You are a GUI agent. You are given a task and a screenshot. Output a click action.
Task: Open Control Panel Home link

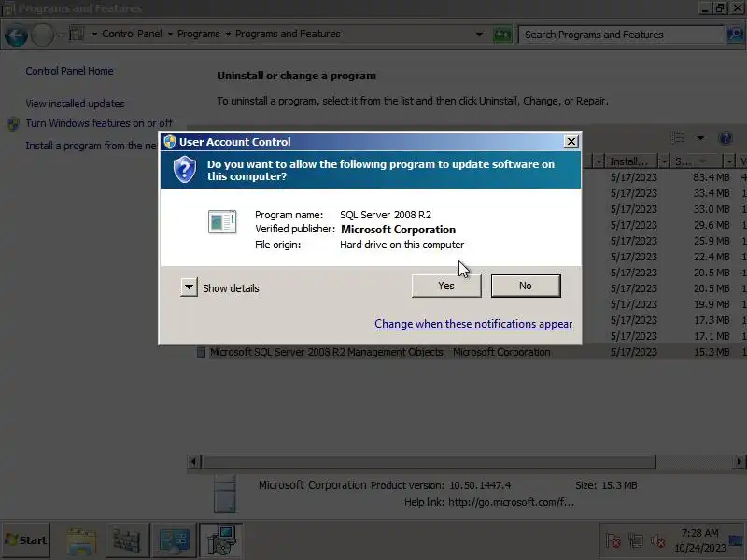69,71
